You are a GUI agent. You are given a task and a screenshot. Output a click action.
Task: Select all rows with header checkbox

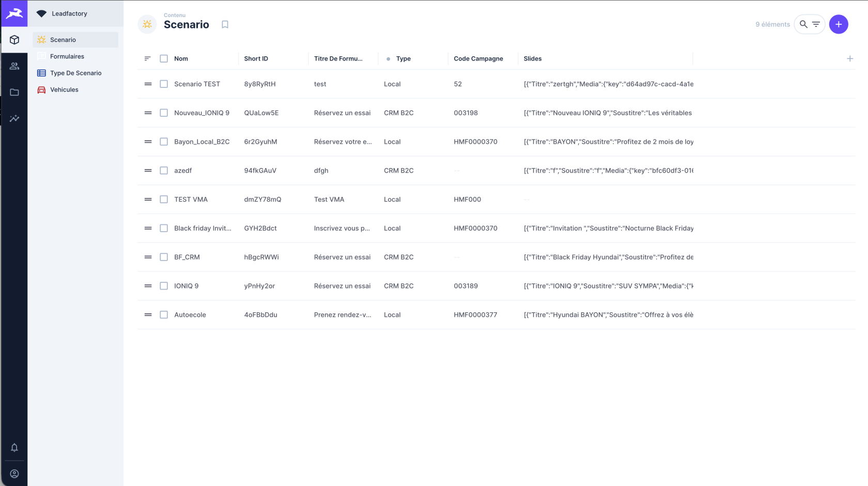pos(164,59)
